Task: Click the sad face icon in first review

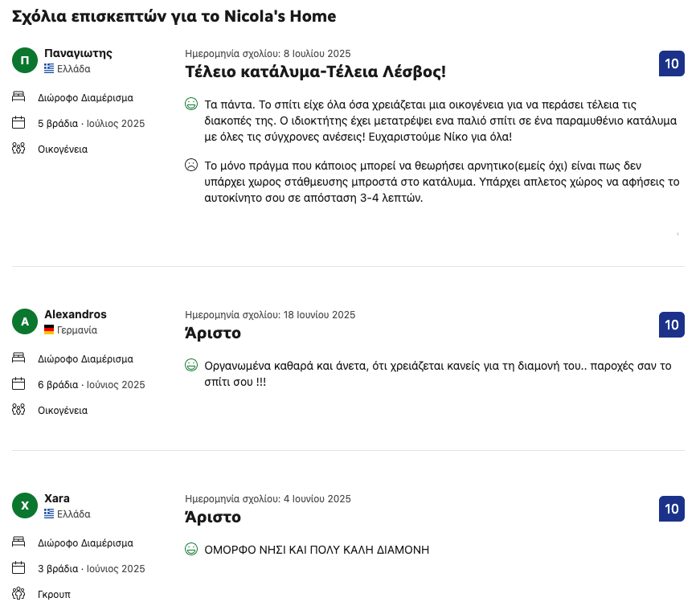Action: tap(191, 166)
